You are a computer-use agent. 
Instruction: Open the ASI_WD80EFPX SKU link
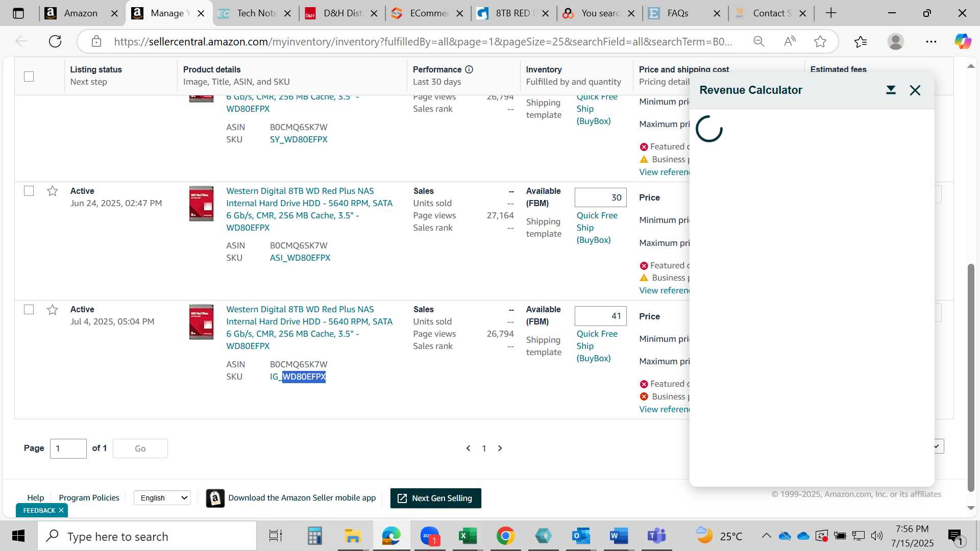(x=300, y=258)
